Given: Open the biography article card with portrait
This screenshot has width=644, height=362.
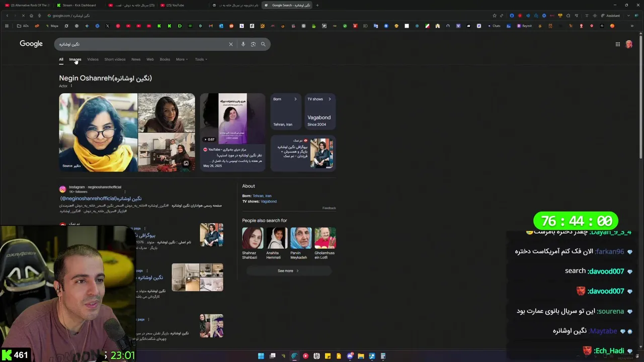Looking at the screenshot, I should click(x=303, y=153).
